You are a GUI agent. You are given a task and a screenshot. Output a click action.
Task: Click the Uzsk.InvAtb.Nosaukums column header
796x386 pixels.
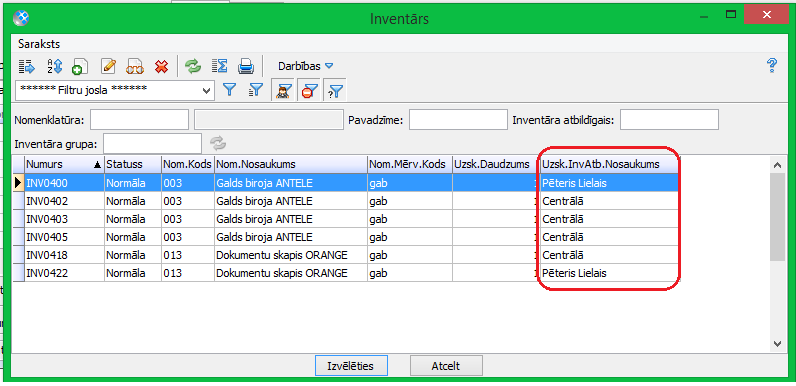coord(609,165)
